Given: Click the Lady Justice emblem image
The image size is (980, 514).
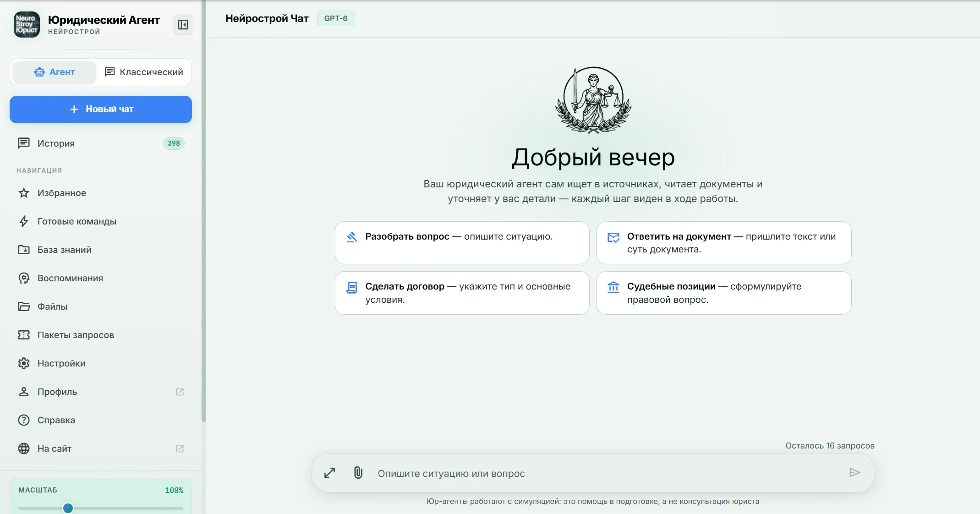Looking at the screenshot, I should point(593,100).
